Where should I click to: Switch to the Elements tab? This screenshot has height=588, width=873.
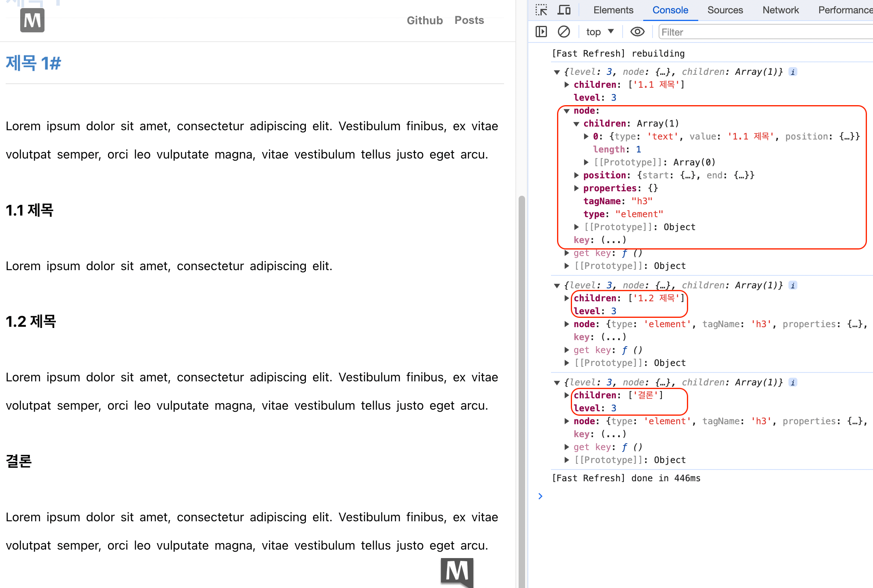click(613, 10)
